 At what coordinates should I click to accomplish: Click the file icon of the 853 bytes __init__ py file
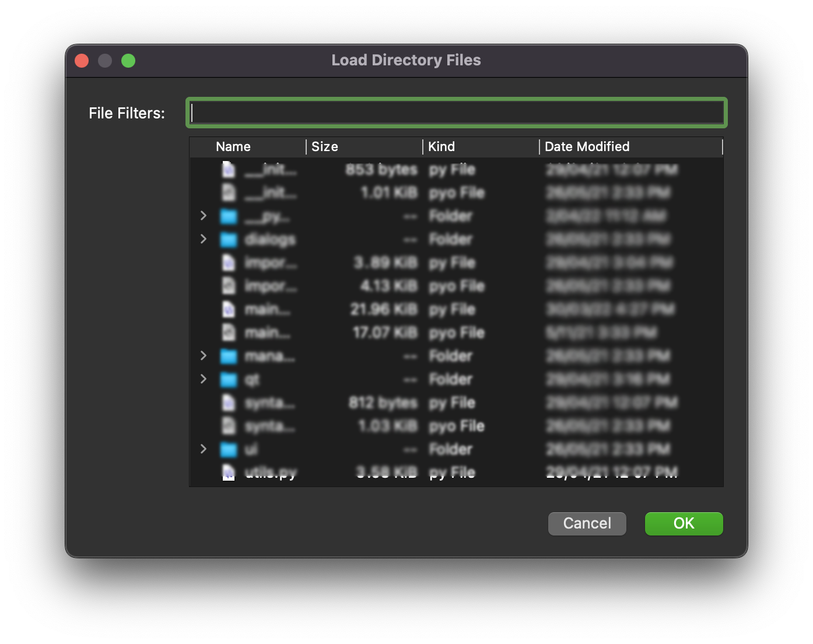(229, 169)
